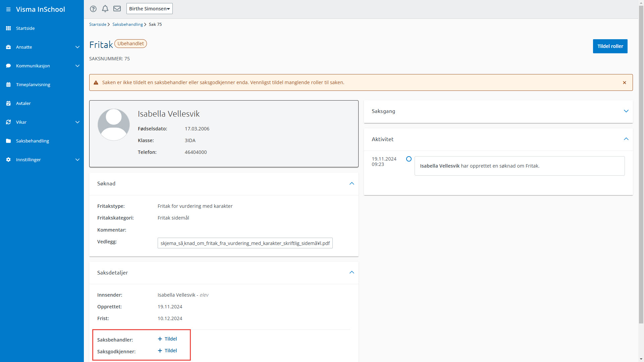Open the help question mark icon

click(93, 9)
